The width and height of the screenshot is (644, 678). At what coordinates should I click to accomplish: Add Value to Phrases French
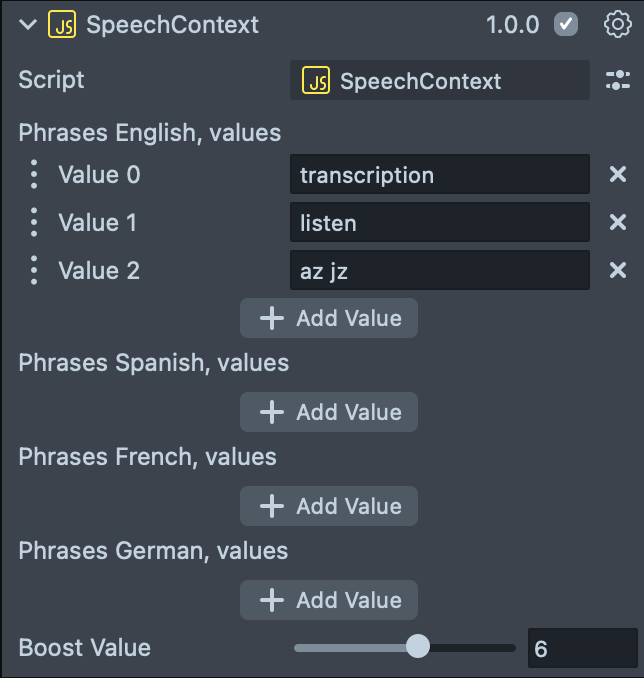tap(329, 506)
